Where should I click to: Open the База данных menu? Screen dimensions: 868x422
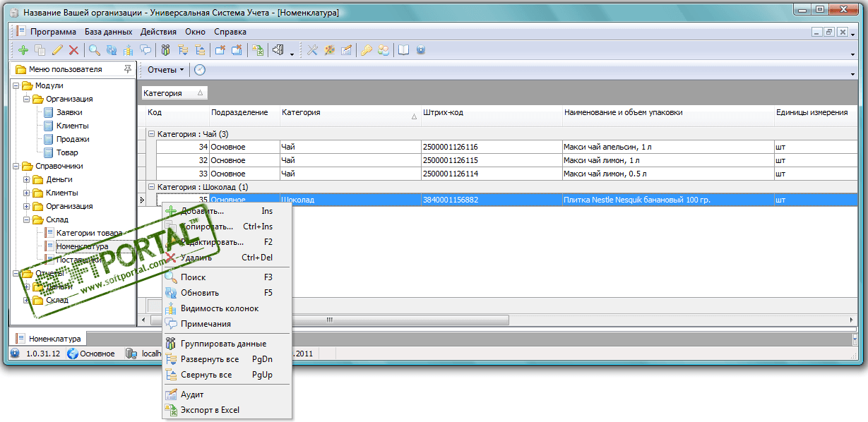[x=108, y=32]
